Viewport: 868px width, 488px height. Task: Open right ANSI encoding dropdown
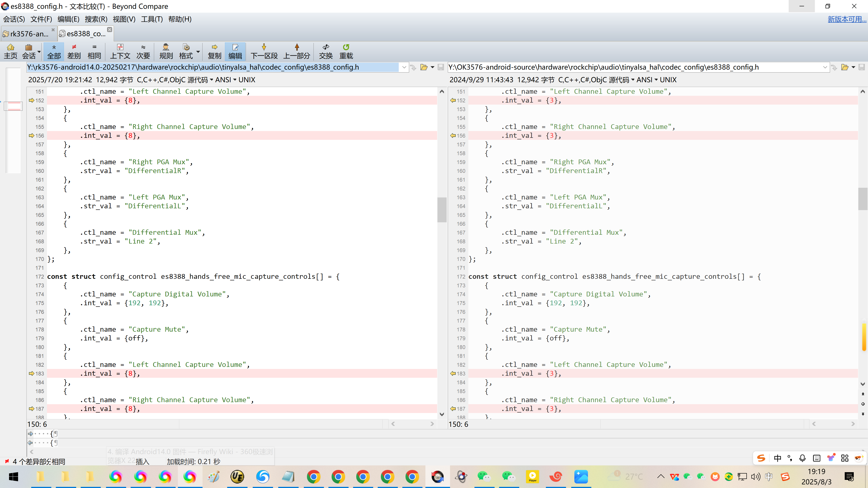pos(647,80)
